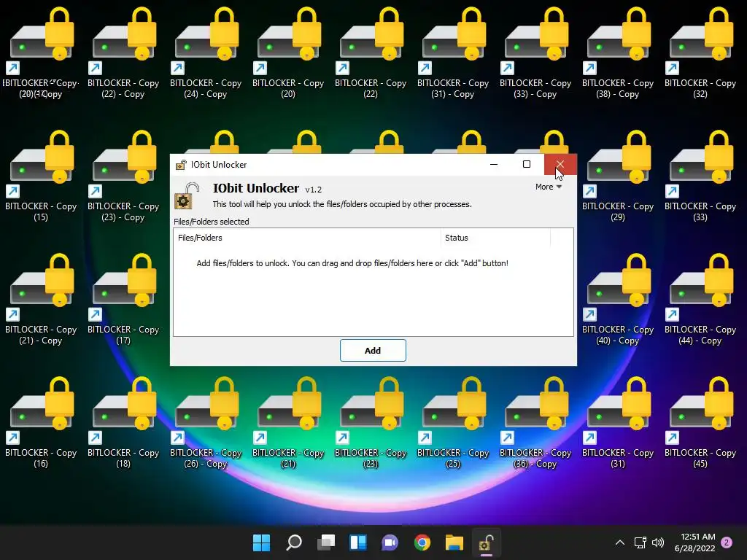Click the IObit Unlocker title bar icon

(181, 165)
